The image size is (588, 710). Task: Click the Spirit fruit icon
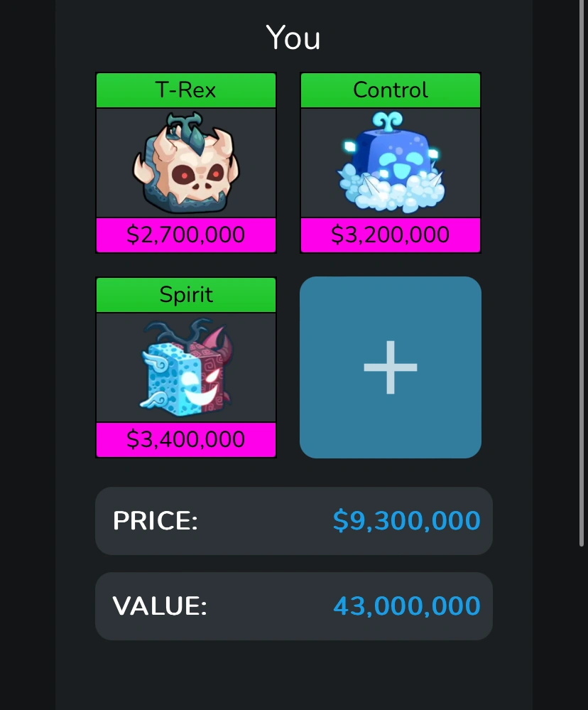point(186,367)
